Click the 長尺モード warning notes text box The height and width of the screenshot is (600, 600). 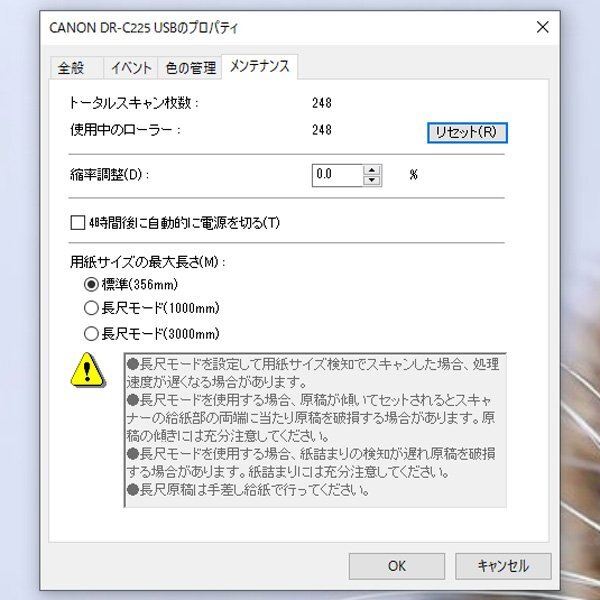[315, 430]
